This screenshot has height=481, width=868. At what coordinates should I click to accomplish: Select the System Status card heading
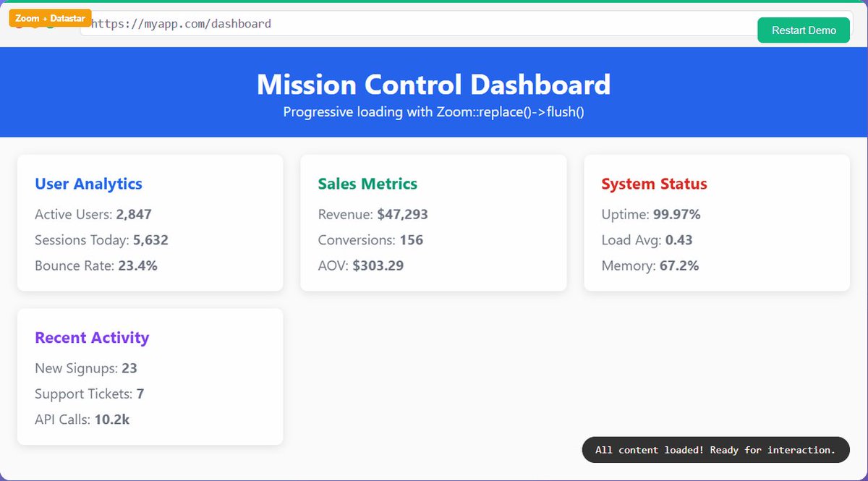654,184
